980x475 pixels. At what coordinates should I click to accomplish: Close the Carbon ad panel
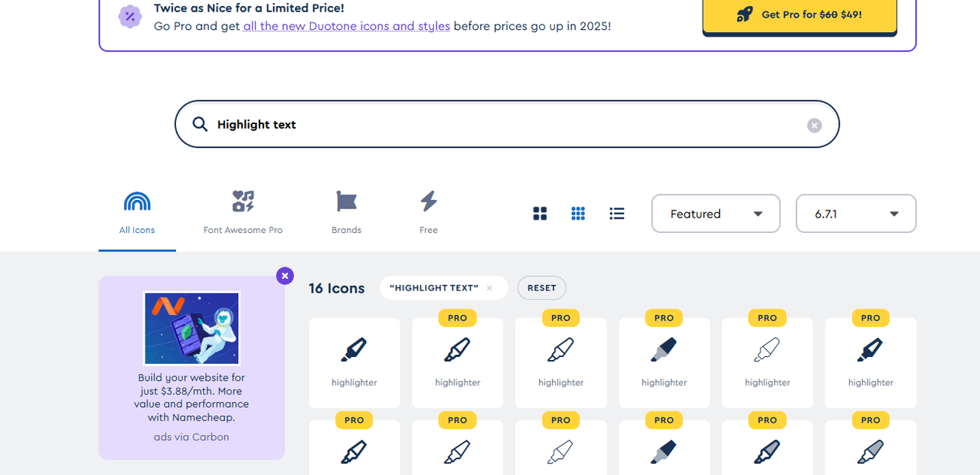click(x=285, y=276)
